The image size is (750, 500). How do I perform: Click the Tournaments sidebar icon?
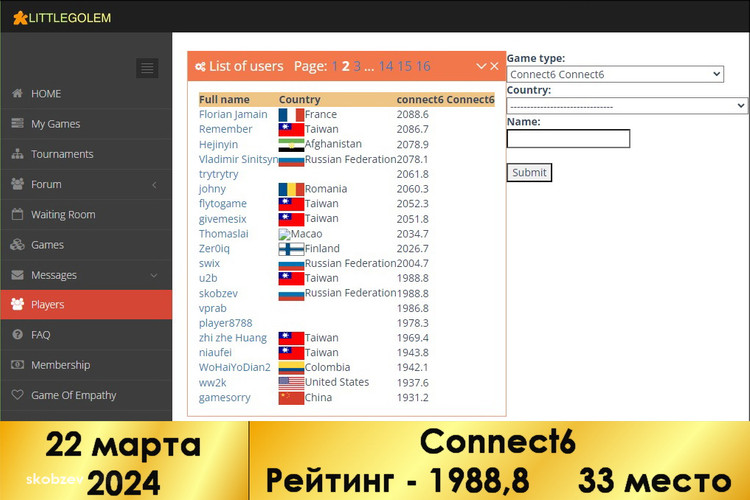(x=17, y=154)
